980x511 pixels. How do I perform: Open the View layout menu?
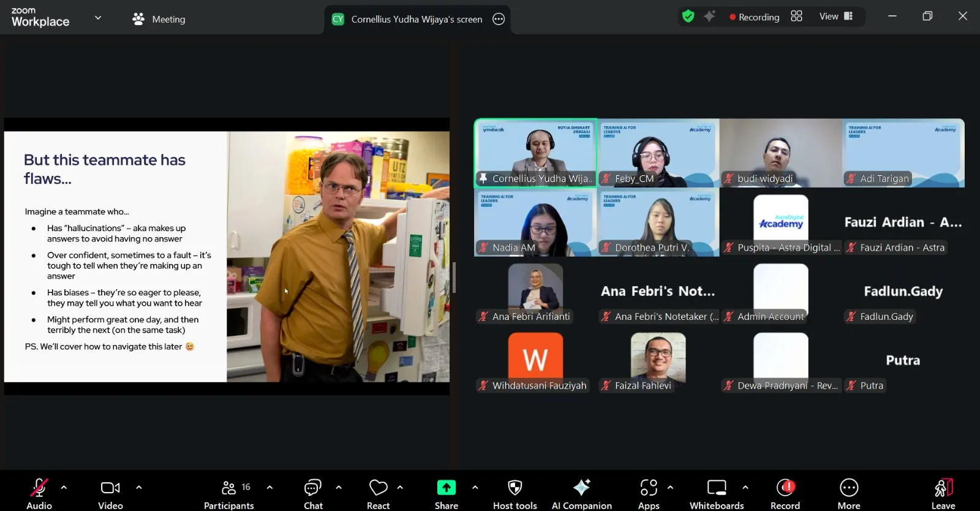(836, 17)
